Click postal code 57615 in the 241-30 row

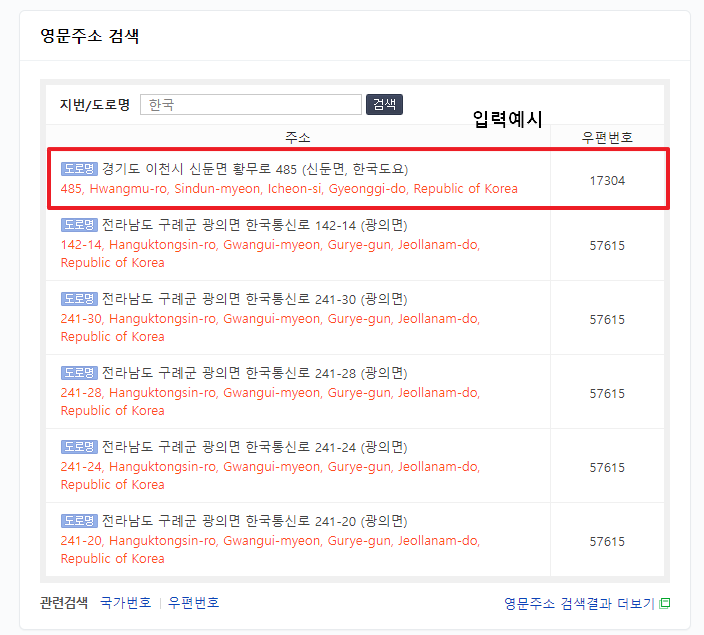[607, 320]
